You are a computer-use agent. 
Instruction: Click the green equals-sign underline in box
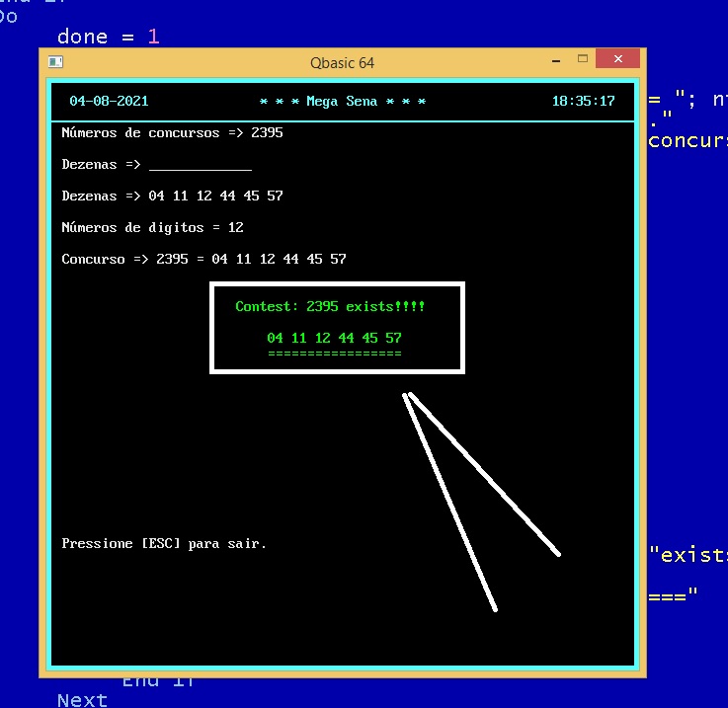point(334,353)
